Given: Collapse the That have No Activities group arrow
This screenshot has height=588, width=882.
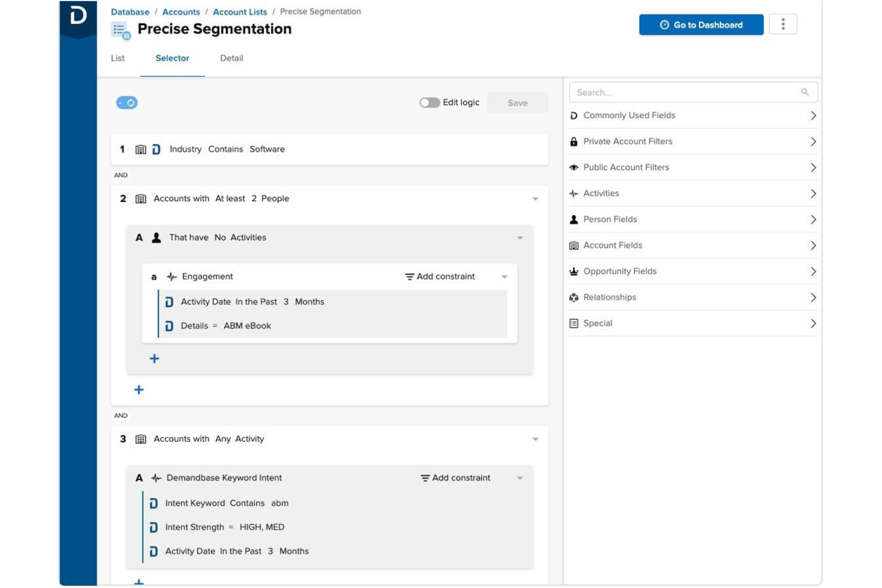Looking at the screenshot, I should (x=520, y=238).
